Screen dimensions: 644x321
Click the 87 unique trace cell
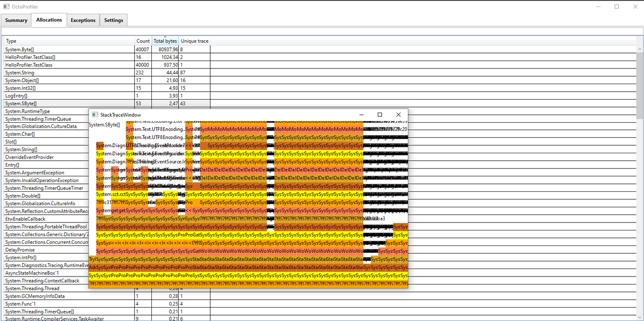194,72
